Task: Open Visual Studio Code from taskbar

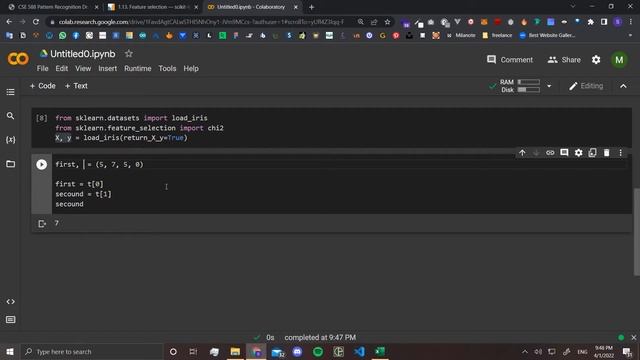Action: click(359, 351)
